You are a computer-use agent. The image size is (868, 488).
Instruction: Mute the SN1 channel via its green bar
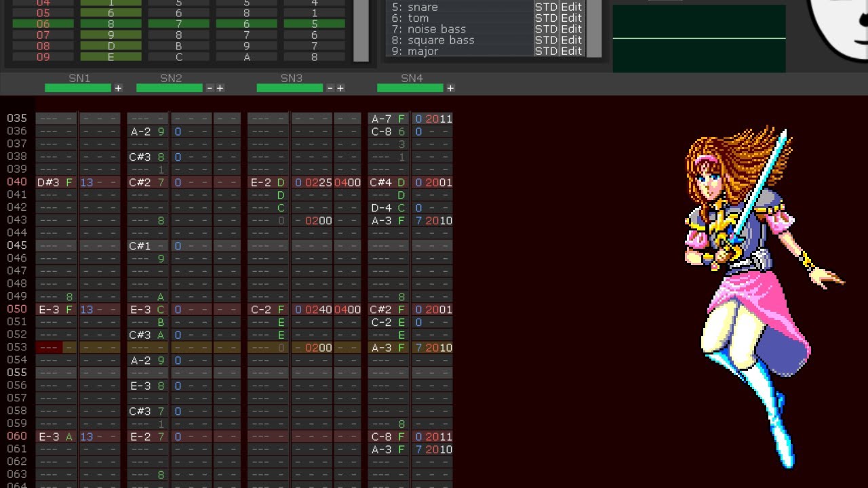78,88
